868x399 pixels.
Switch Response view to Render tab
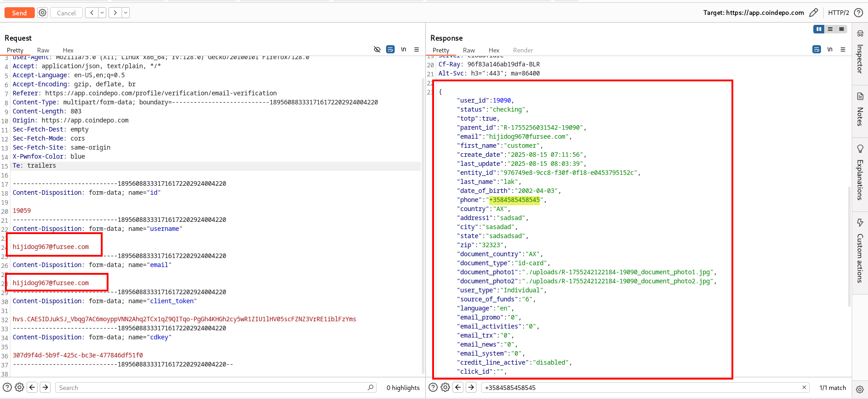[523, 50]
